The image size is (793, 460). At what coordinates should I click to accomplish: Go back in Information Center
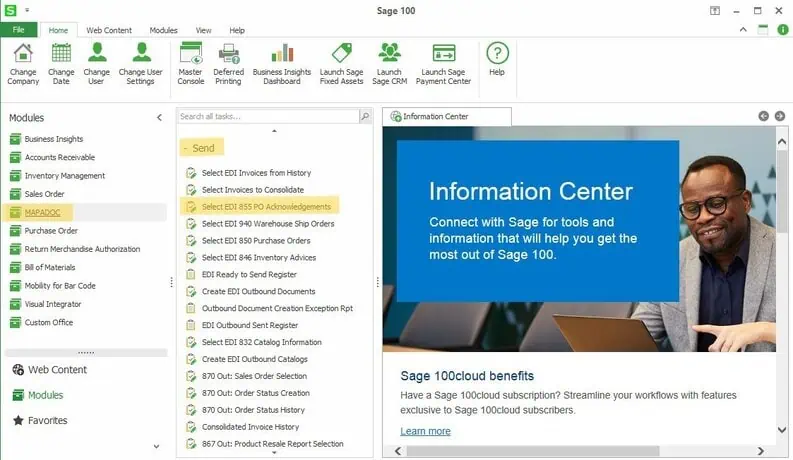[x=763, y=116]
